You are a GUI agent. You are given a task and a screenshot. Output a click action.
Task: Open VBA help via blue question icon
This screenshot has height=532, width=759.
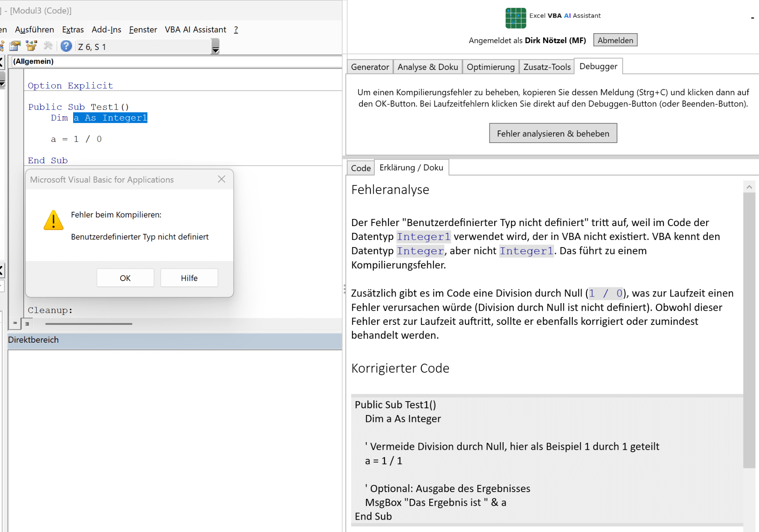pos(66,46)
